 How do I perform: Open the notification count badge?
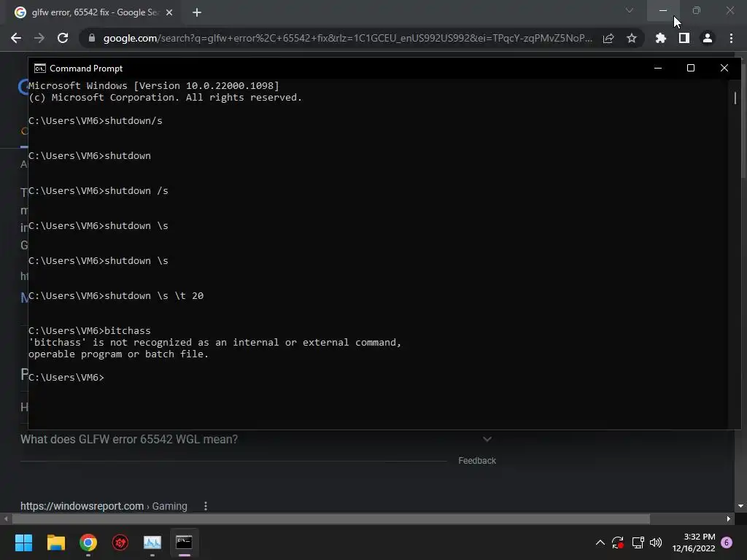pos(727,542)
